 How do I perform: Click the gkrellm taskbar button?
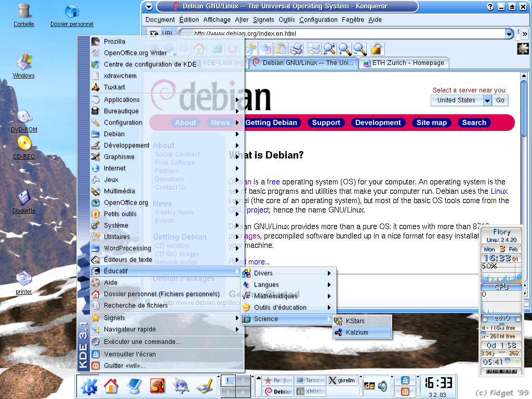(x=342, y=380)
